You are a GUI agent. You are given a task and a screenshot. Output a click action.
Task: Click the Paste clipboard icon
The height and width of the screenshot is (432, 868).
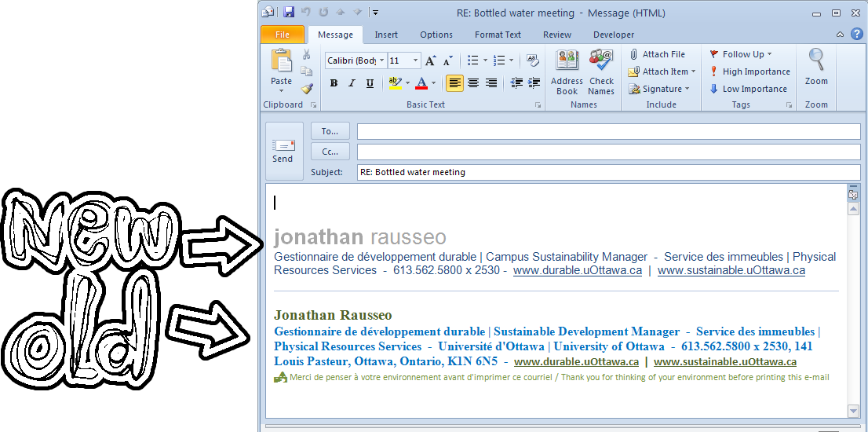click(281, 61)
